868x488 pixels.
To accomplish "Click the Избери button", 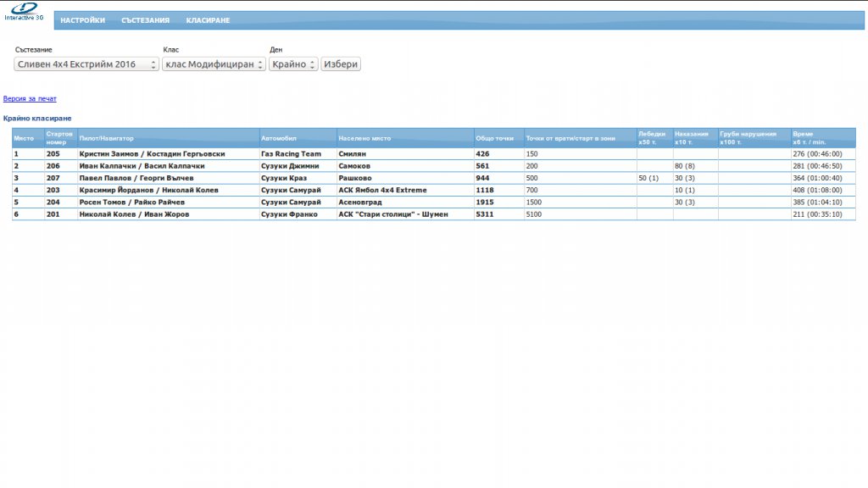I will pos(341,64).
